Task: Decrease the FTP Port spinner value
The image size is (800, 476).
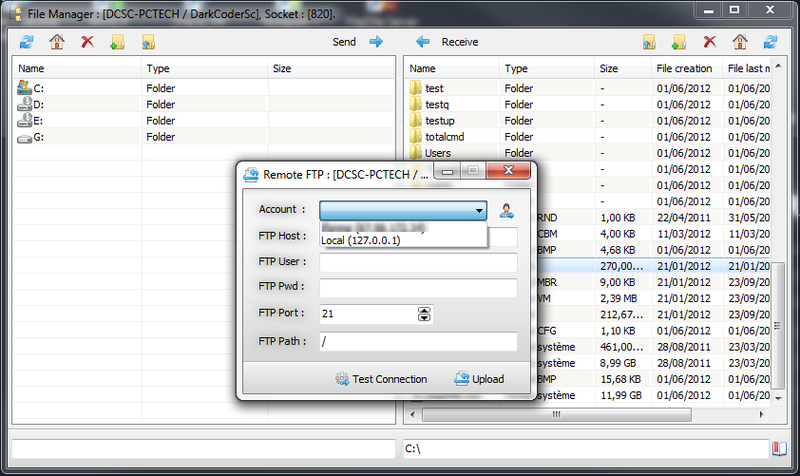Action: [424, 317]
